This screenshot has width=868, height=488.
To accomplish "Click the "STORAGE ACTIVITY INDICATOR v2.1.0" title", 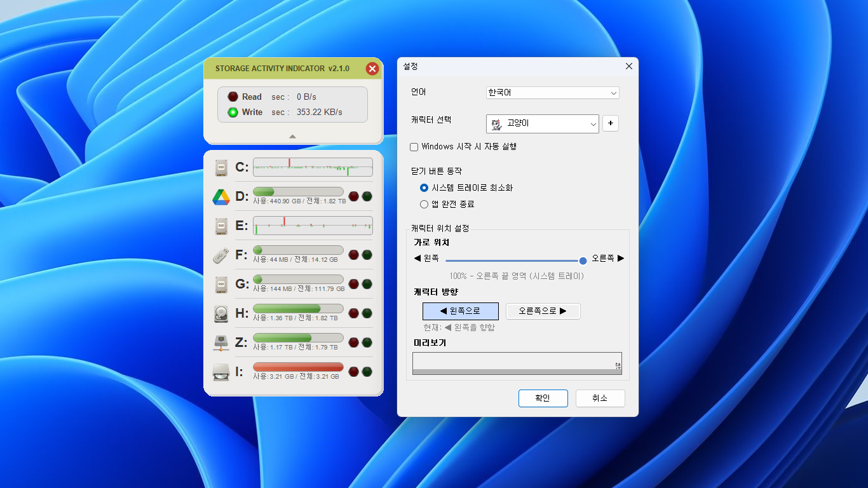I will click(282, 69).
